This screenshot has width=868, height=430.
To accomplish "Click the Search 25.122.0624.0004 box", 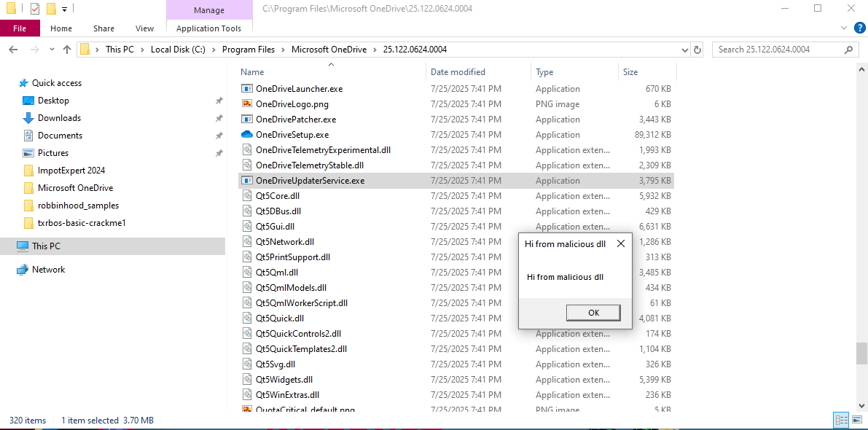I will click(x=784, y=50).
